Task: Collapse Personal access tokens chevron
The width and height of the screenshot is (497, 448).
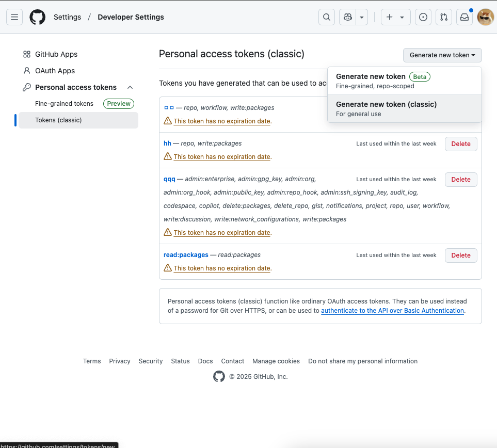Action: 130,87
